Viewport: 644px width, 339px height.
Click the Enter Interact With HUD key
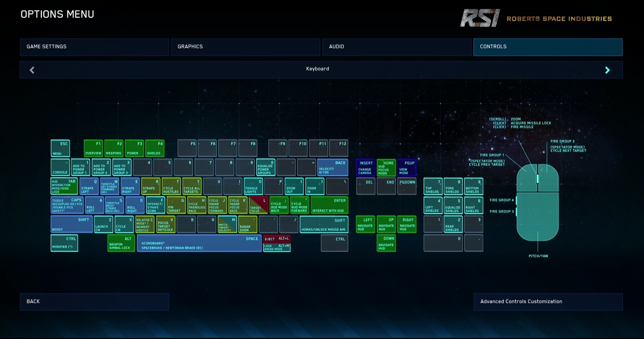pos(329,206)
